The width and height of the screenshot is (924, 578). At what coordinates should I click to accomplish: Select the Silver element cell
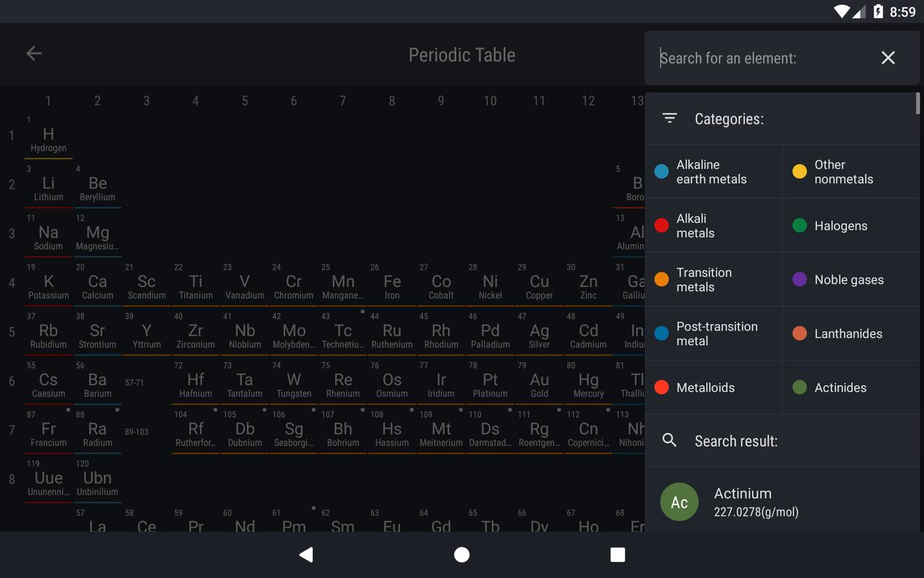point(539,334)
